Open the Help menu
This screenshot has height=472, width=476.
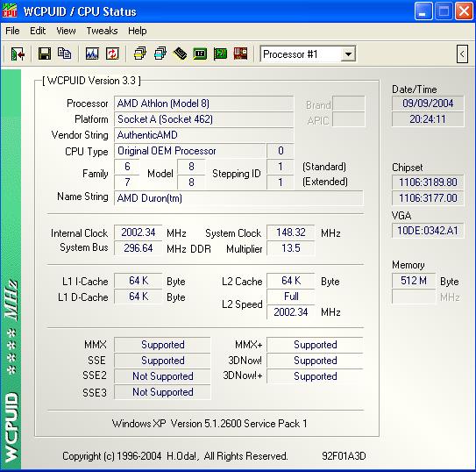pos(138,31)
